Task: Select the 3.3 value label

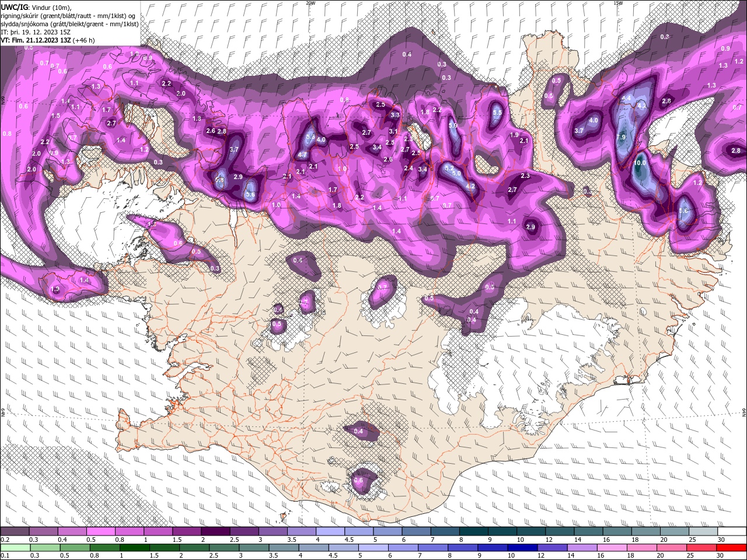Action: click(395, 115)
